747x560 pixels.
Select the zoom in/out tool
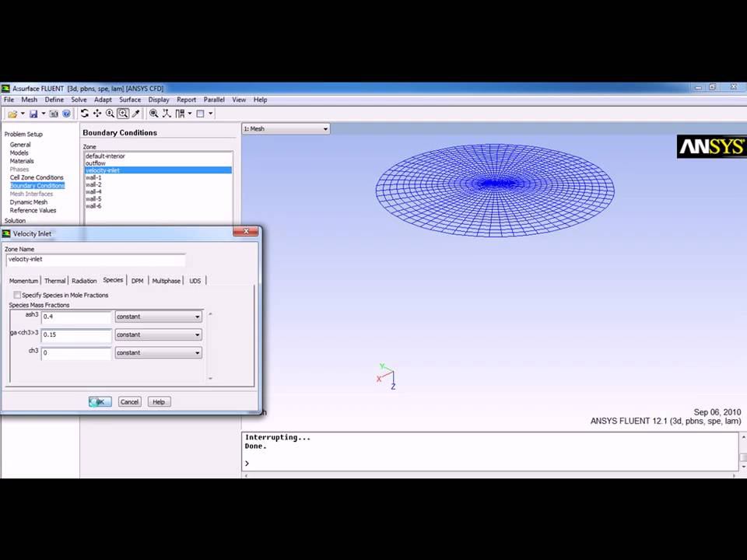point(110,114)
